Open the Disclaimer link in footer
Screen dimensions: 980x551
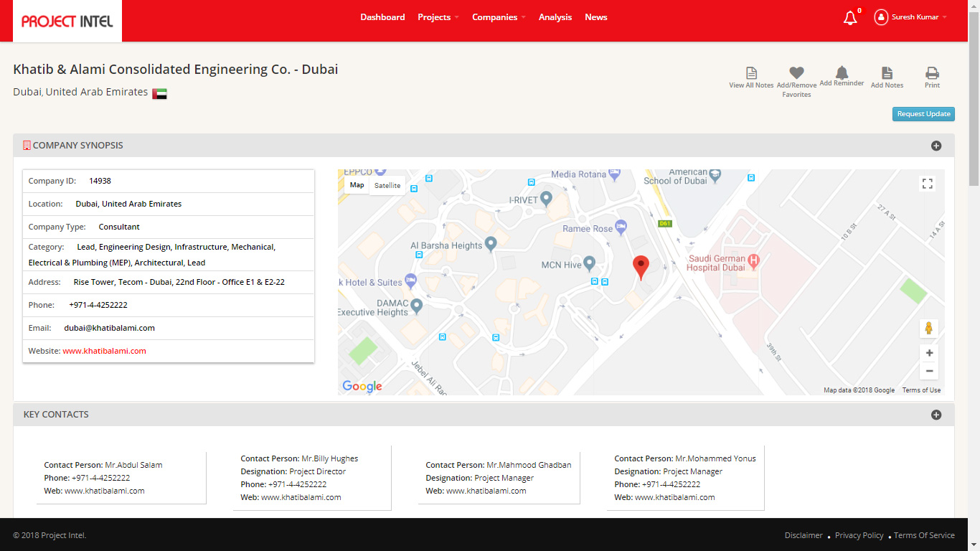click(x=804, y=535)
